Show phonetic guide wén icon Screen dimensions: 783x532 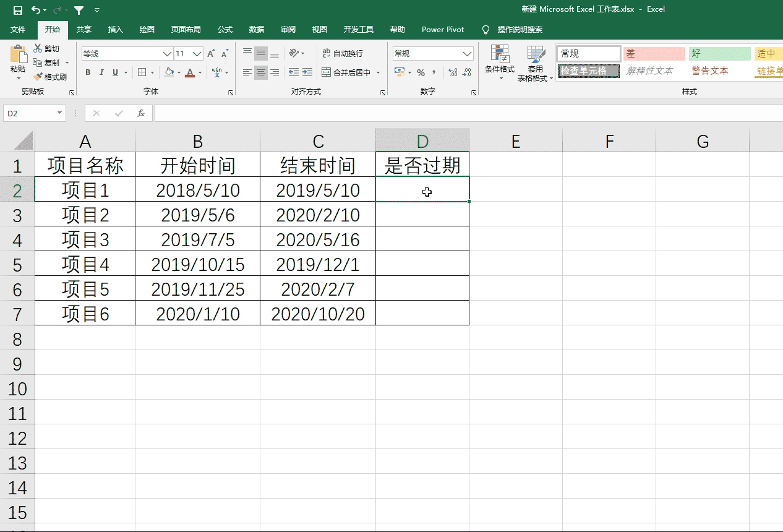[217, 73]
